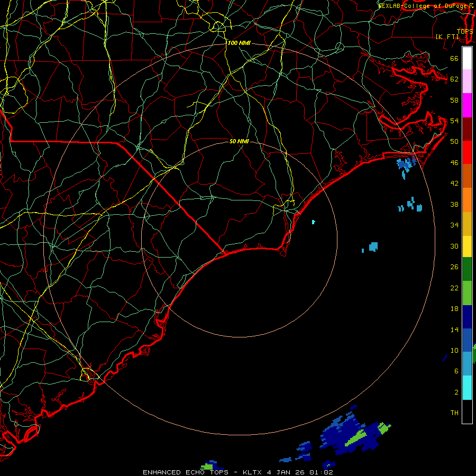Viewport: 476px width, 476px height.
Task: Click the "10" legend value
Action: tap(454, 351)
